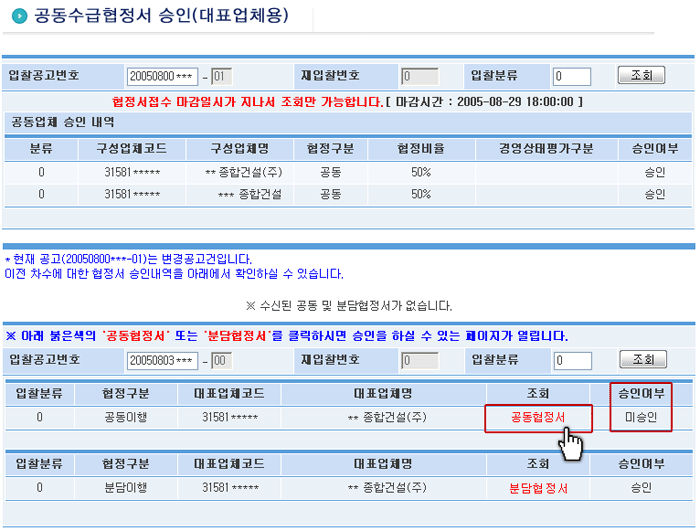Select the sequence field showing 01
Image resolution: width=700 pixels, height=531 pixels.
(x=221, y=76)
